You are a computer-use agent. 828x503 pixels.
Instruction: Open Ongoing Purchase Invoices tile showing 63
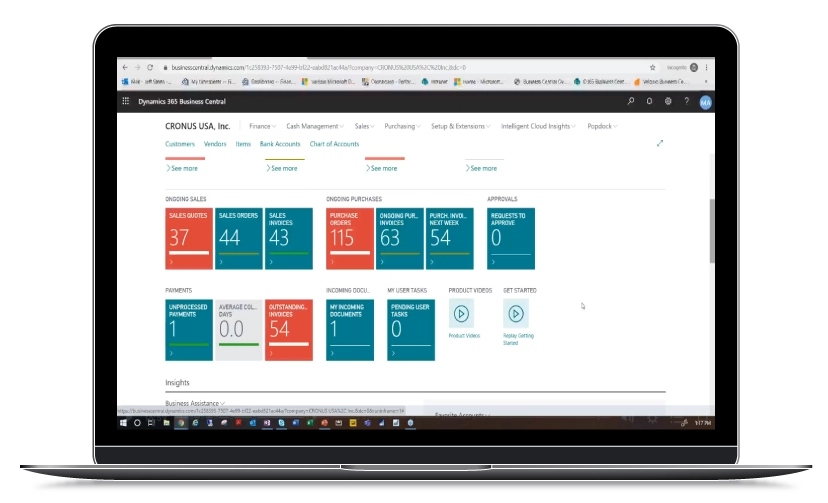[x=400, y=239]
